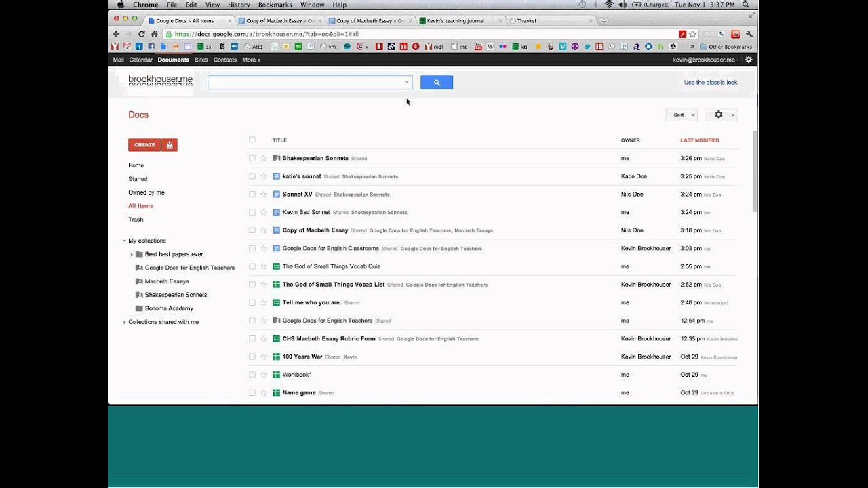Open the History menu
The height and width of the screenshot is (488, 868).
pos(239,5)
